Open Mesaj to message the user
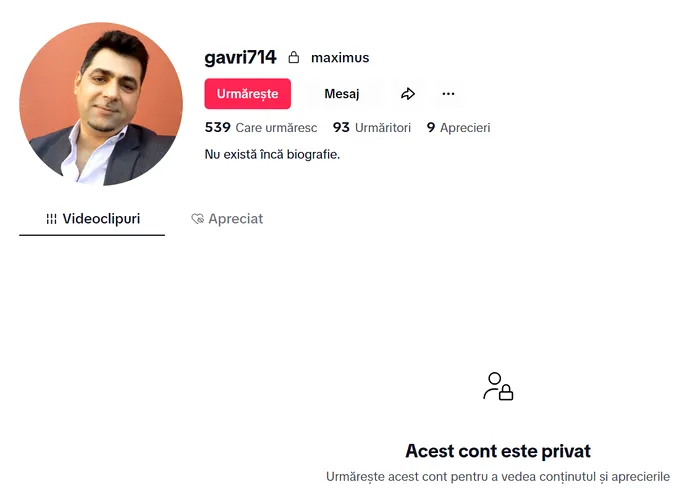 click(x=342, y=94)
